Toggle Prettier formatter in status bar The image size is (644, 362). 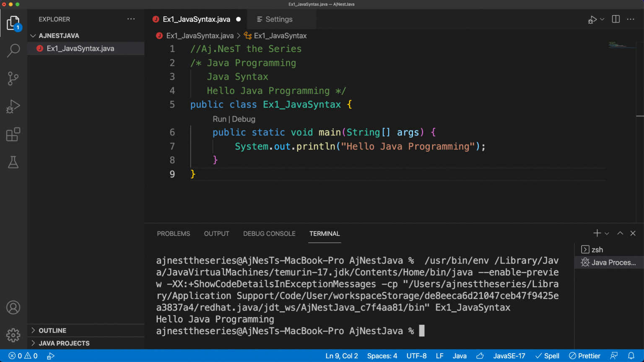[x=584, y=356]
